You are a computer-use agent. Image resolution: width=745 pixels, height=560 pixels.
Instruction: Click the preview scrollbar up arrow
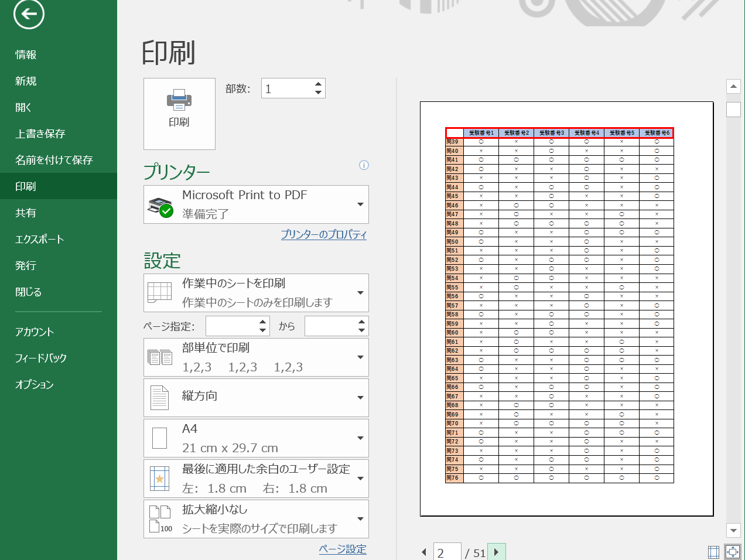[733, 86]
